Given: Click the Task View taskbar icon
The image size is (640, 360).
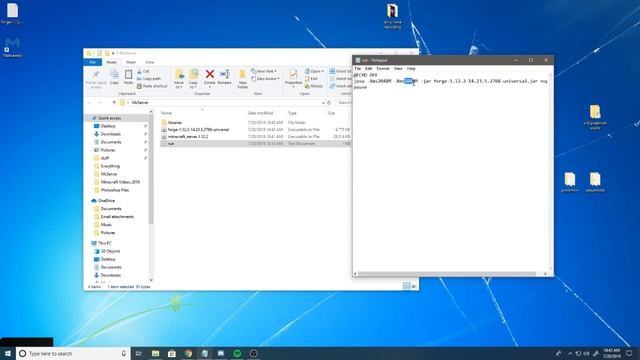Looking at the screenshot, I should point(138,353).
